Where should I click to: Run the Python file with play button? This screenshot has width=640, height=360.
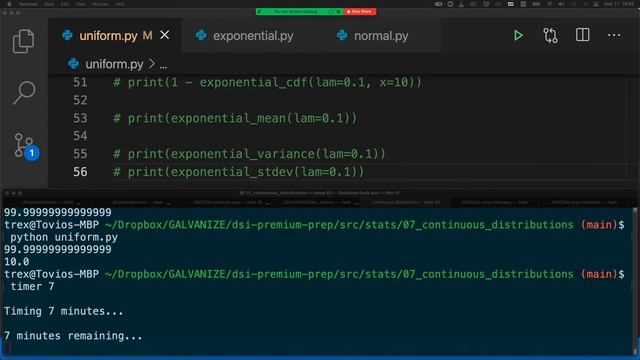coord(518,36)
